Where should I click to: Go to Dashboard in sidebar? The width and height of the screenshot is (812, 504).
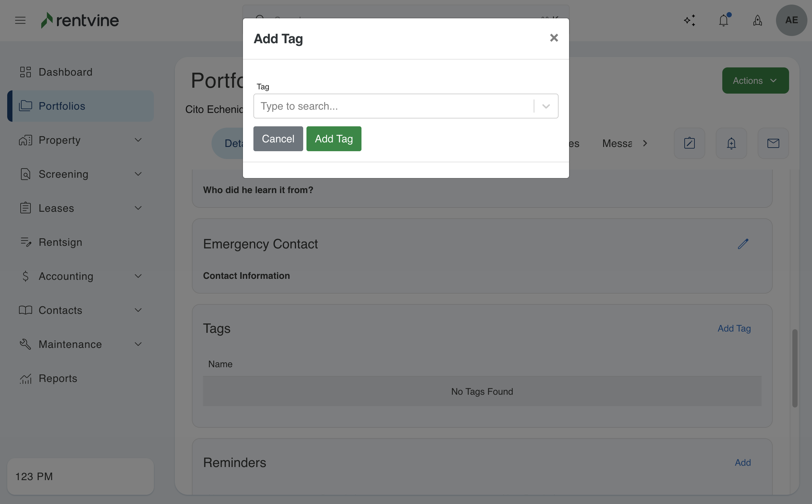coord(65,72)
